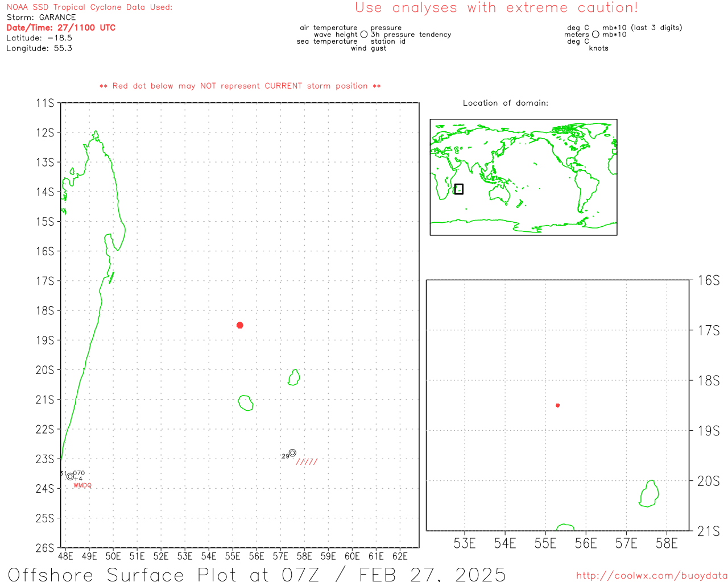Click the red wind gust slashes near buoy
This screenshot has width=728, height=582.
pyautogui.click(x=307, y=462)
